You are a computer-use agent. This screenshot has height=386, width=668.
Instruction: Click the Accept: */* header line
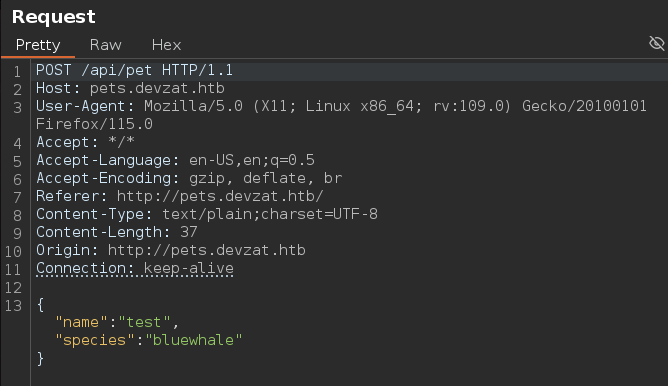tap(85, 142)
